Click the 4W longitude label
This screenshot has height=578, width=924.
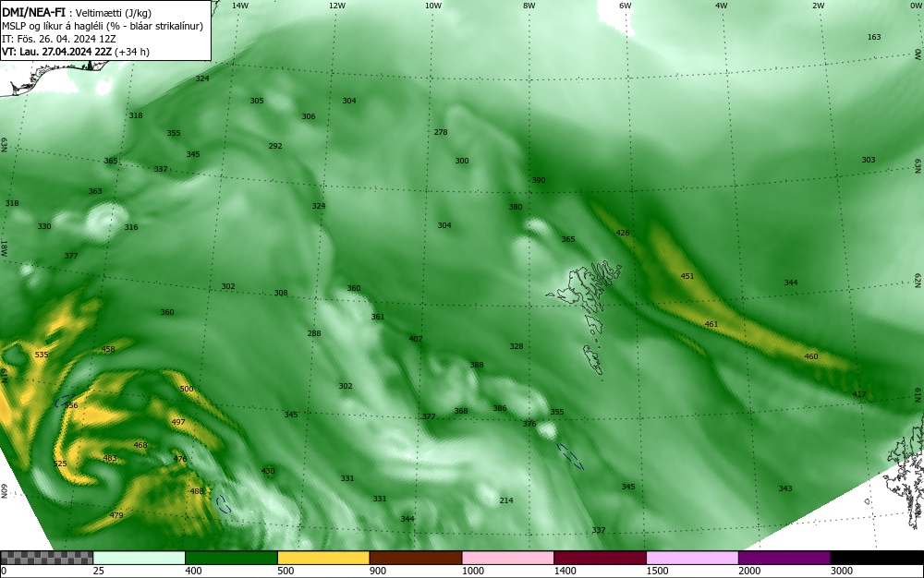click(x=722, y=6)
